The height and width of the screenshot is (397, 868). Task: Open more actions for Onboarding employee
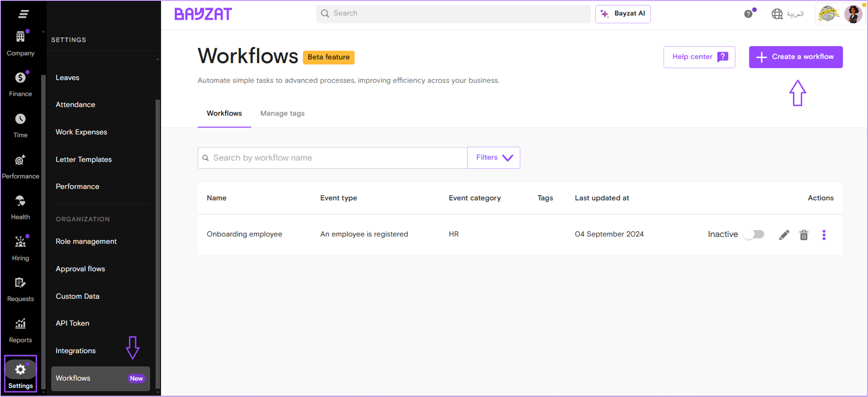click(824, 235)
